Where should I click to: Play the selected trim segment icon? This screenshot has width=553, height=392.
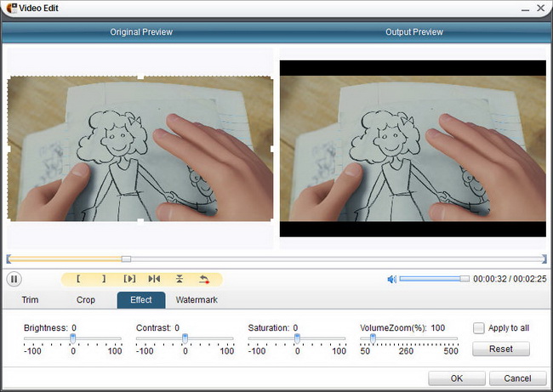(x=129, y=279)
